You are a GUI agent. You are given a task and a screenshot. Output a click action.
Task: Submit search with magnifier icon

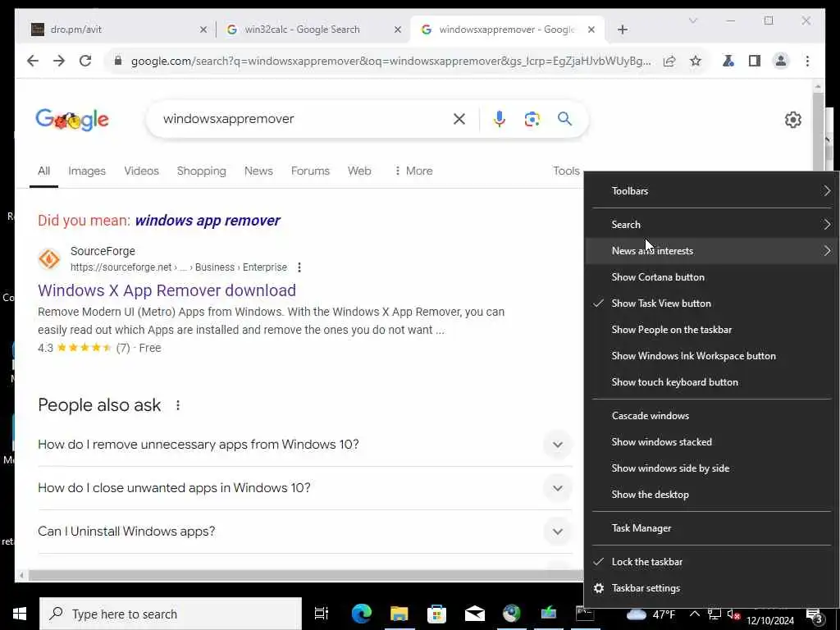[x=564, y=119]
